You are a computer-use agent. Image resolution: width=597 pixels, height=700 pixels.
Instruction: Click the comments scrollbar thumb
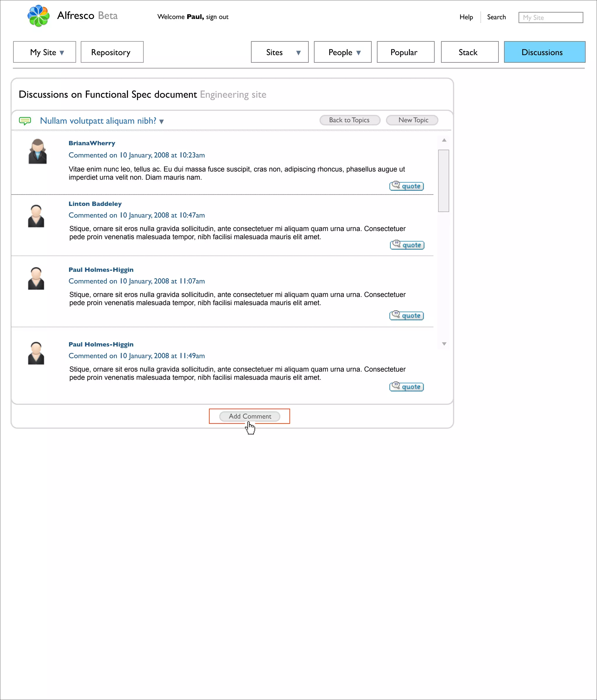(x=443, y=181)
